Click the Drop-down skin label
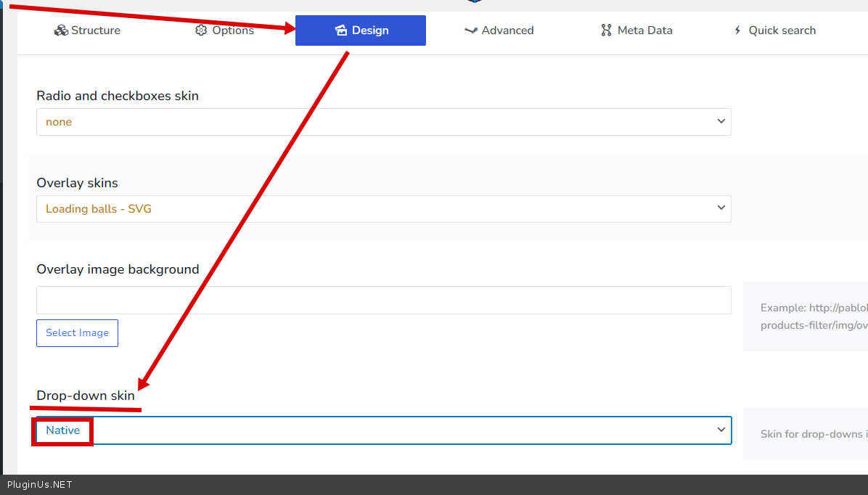Image resolution: width=868 pixels, height=495 pixels. (x=86, y=396)
